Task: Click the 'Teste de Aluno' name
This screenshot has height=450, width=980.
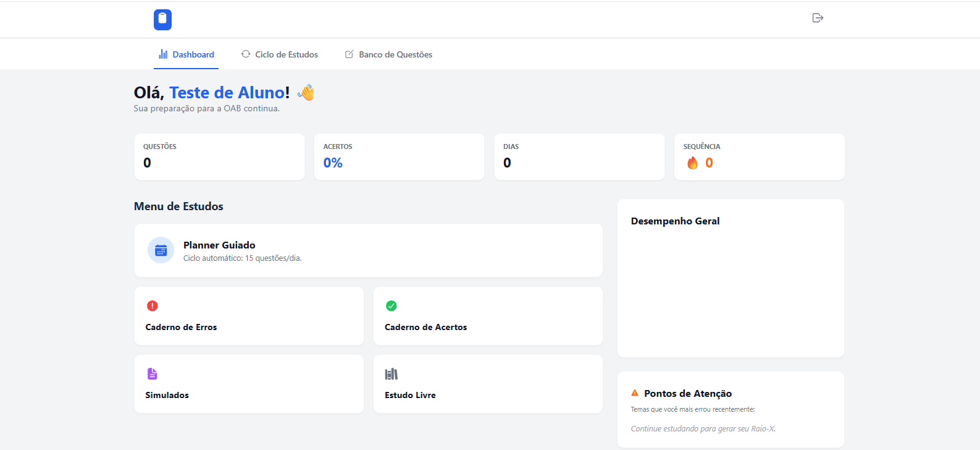Action: pyautogui.click(x=227, y=93)
